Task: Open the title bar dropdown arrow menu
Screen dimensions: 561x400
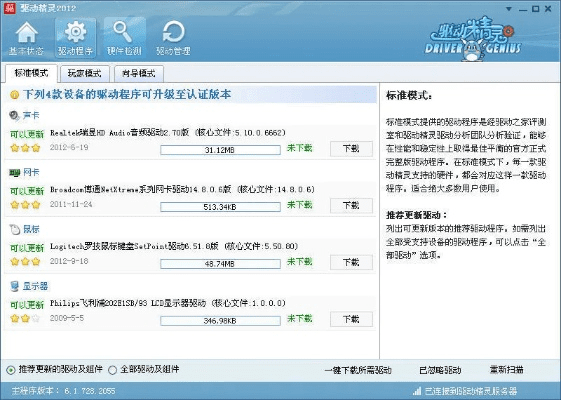Action: coord(509,9)
